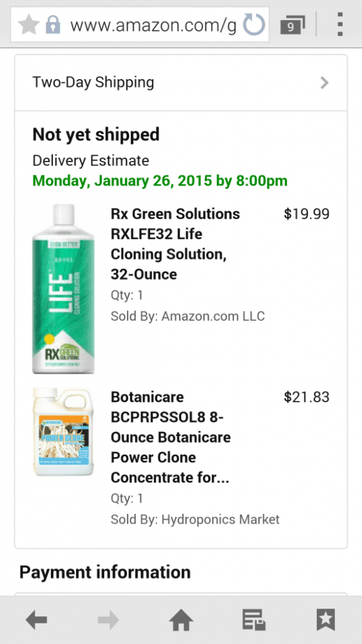Open saved pages icon in bottom bar
The height and width of the screenshot is (644, 362).
click(x=254, y=620)
